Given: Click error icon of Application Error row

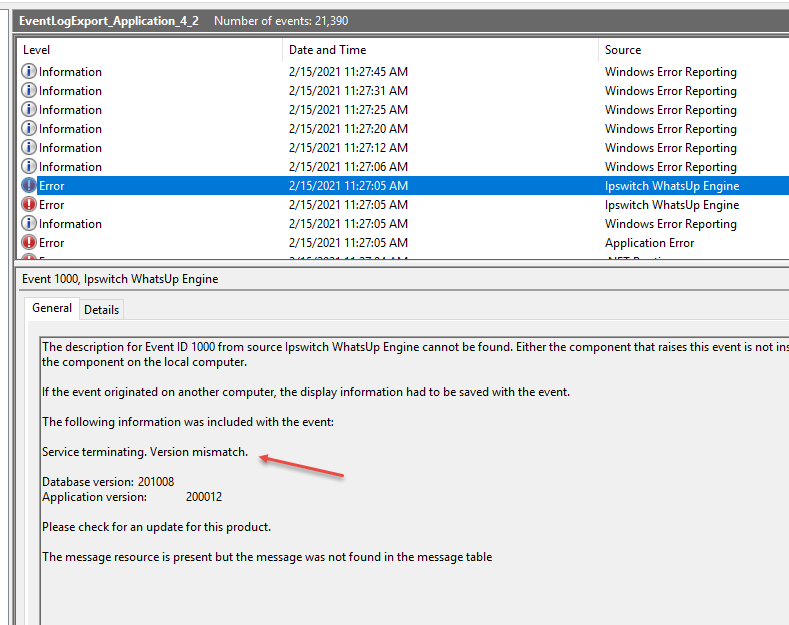Looking at the screenshot, I should (29, 243).
